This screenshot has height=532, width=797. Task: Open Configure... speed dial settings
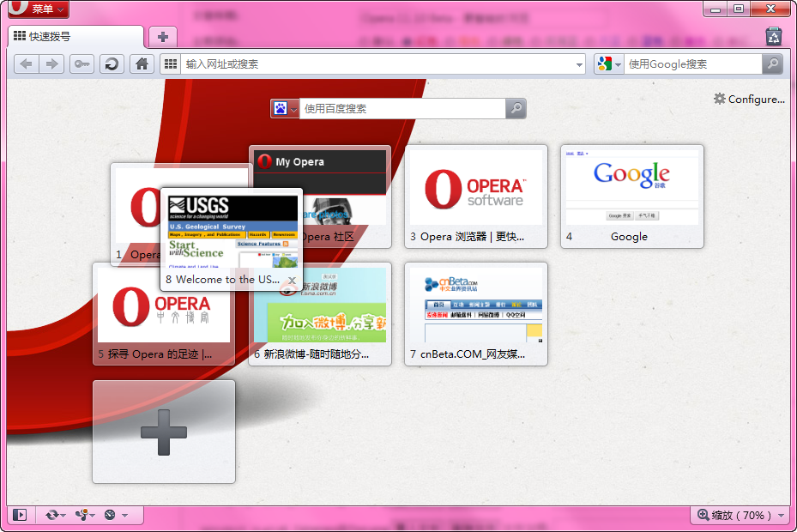[749, 100]
